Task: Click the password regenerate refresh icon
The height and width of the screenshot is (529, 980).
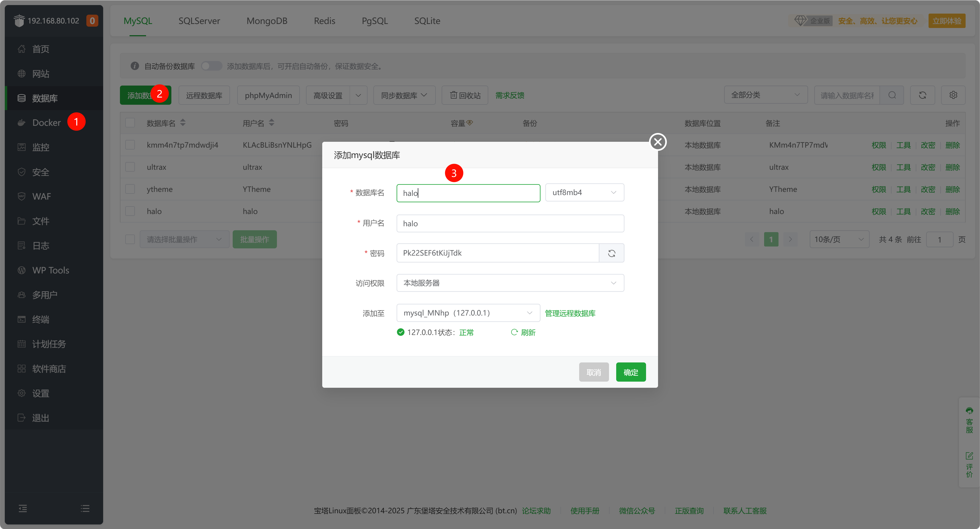Action: tap(611, 253)
